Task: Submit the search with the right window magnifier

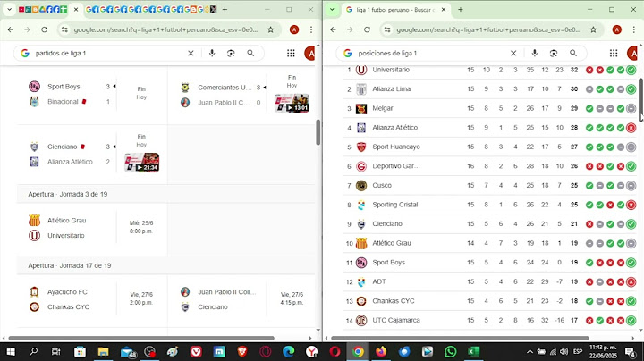Action: click(573, 53)
